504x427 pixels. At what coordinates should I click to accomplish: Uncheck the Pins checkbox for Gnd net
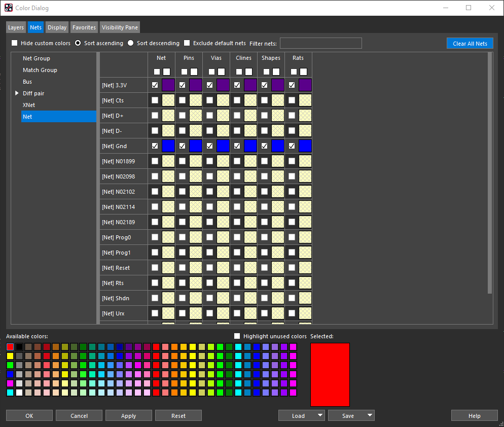pyautogui.click(x=182, y=146)
